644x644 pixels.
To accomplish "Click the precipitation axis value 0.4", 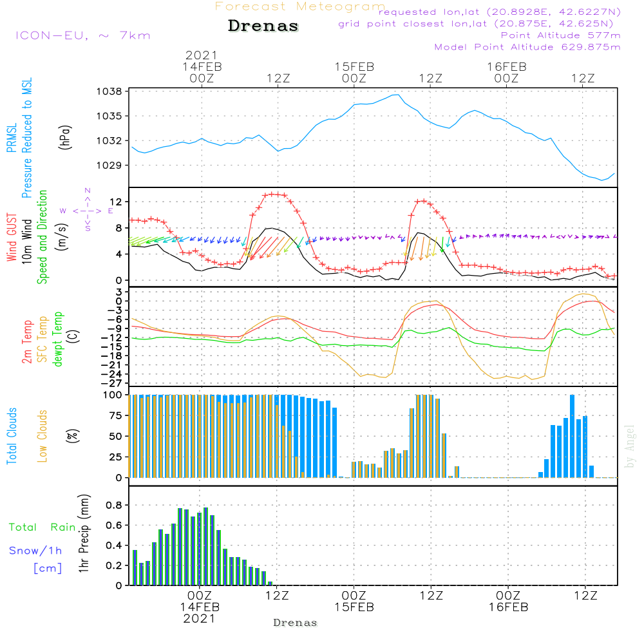I will coord(114,545).
